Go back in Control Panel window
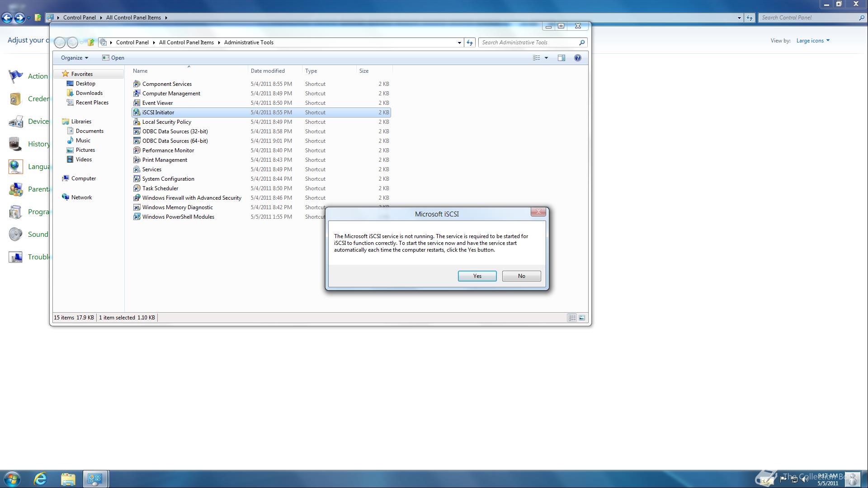The image size is (868, 488). 7,18
